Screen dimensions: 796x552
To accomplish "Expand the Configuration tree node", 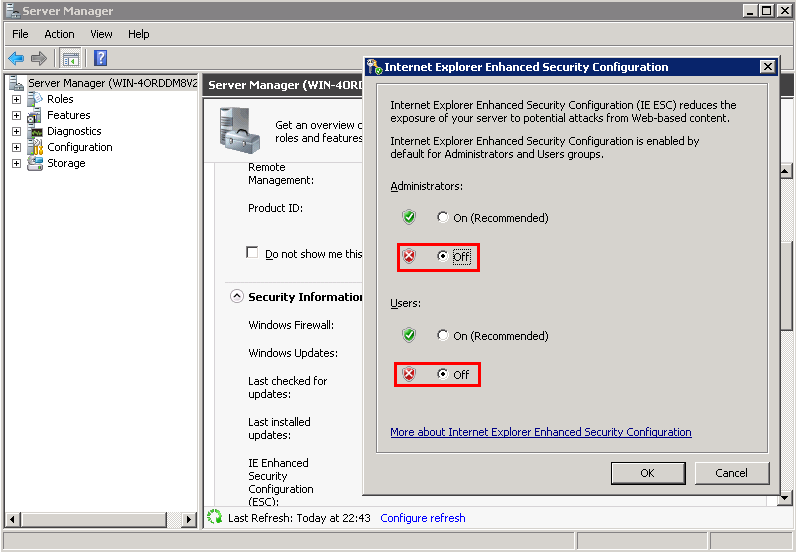I will click(x=16, y=147).
